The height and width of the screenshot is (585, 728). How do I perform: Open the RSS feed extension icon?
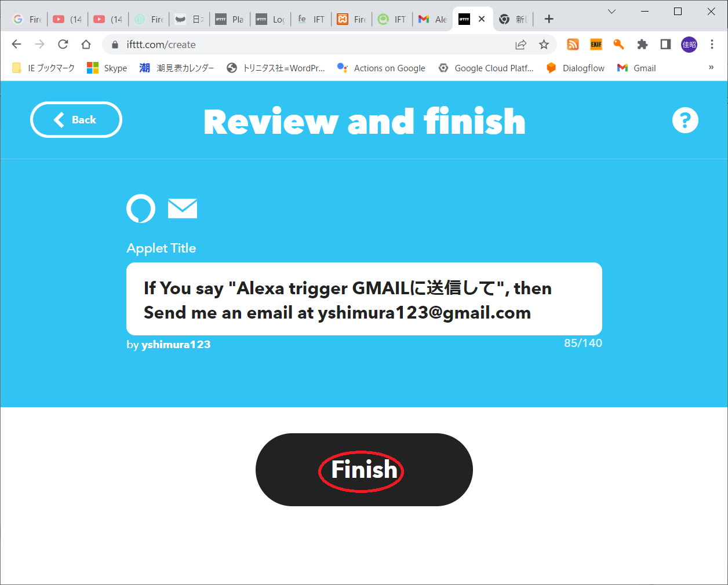click(x=573, y=45)
